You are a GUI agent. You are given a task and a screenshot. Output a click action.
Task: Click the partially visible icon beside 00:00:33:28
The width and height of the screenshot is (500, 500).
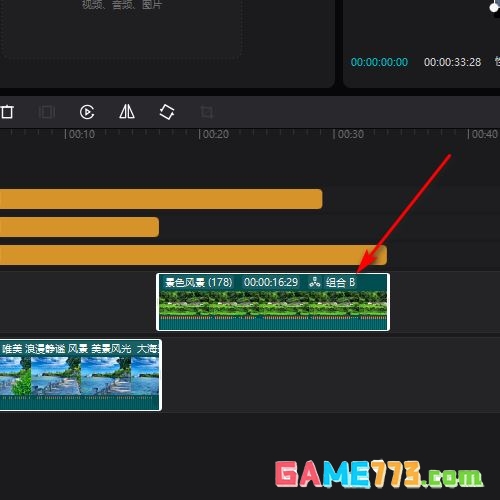pyautogui.click(x=497, y=61)
